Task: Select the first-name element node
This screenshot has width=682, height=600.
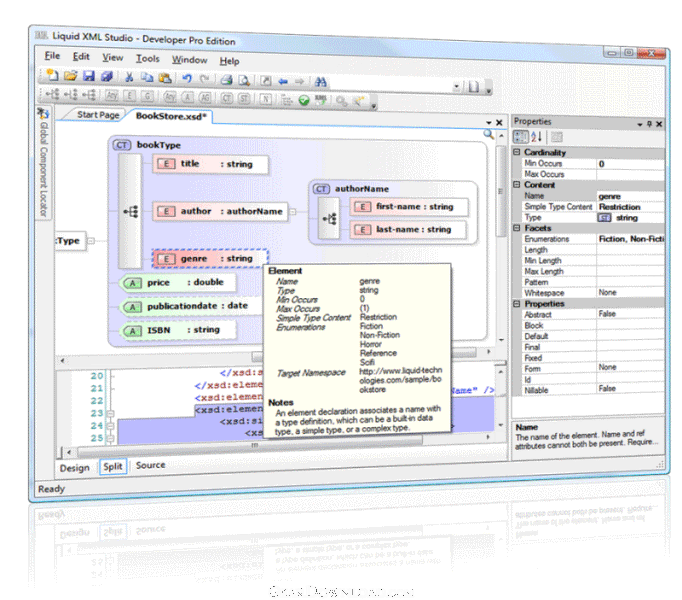Action: [409, 207]
